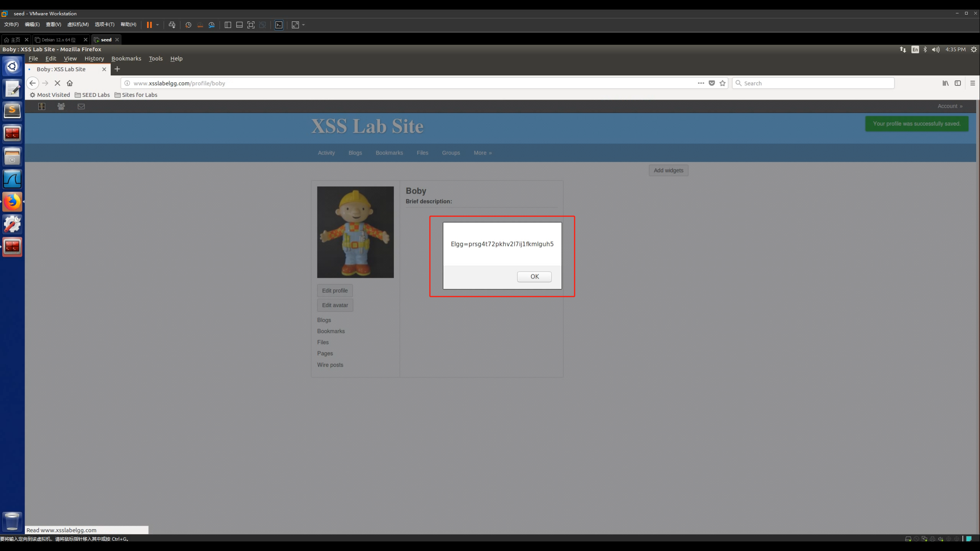Bookmark this page with star icon

pyautogui.click(x=722, y=83)
